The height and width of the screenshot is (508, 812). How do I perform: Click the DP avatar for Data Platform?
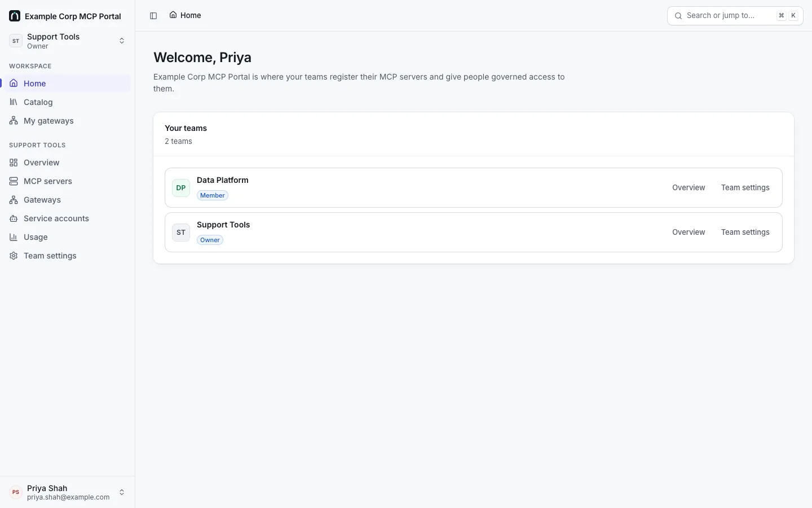pyautogui.click(x=181, y=187)
